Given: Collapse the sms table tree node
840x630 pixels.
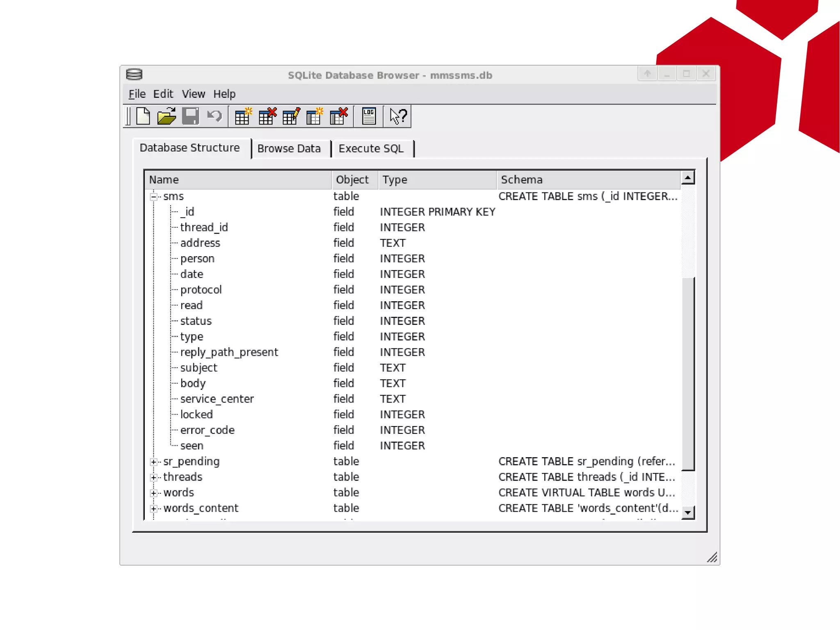Looking at the screenshot, I should (154, 197).
